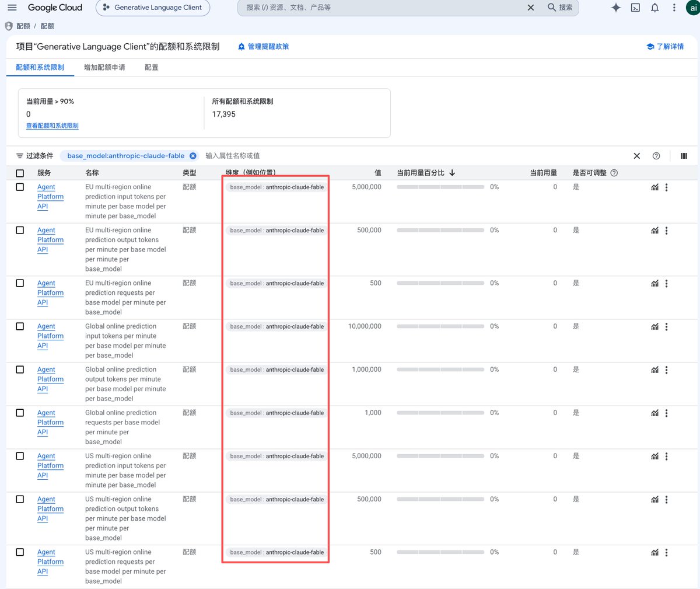View usage chart for EU prediction requests quota
700x589 pixels.
655,284
